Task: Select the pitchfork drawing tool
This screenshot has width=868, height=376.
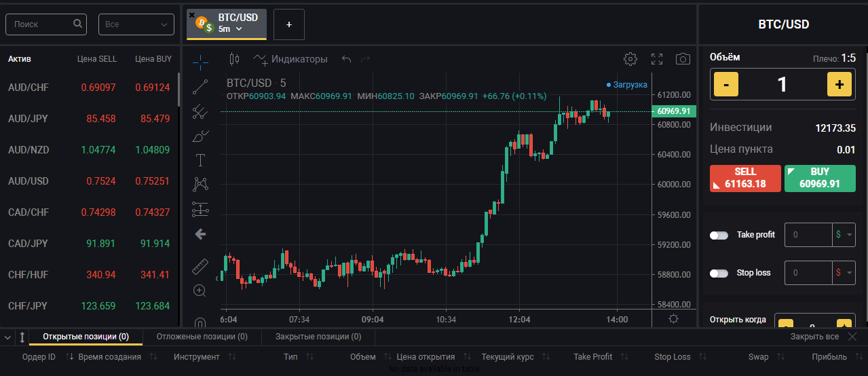Action: point(200,111)
